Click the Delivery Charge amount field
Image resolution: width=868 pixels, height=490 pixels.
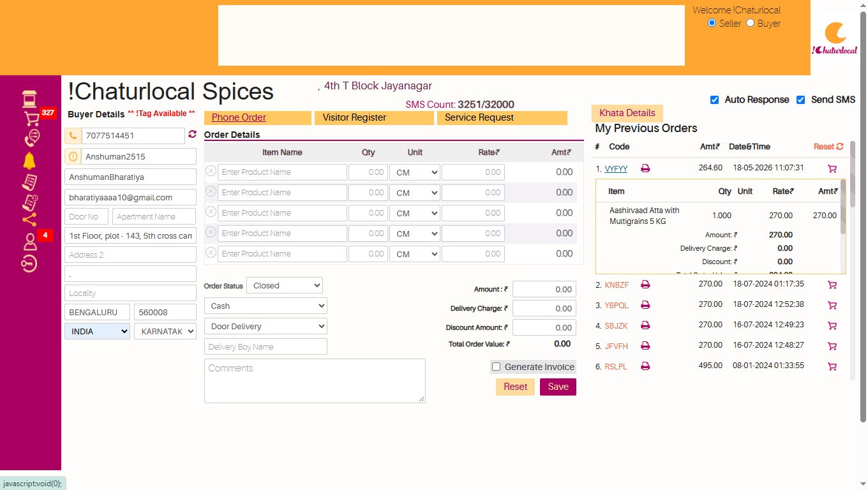(544, 308)
